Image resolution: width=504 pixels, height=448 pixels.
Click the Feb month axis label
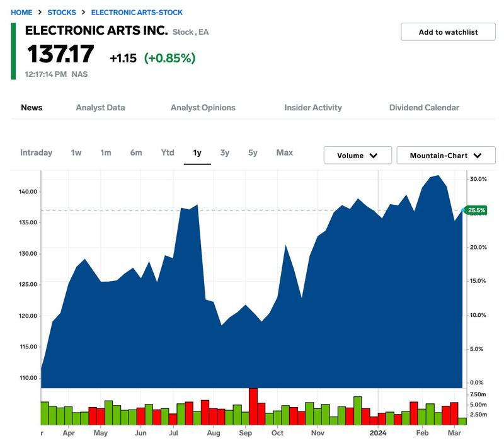(422, 434)
